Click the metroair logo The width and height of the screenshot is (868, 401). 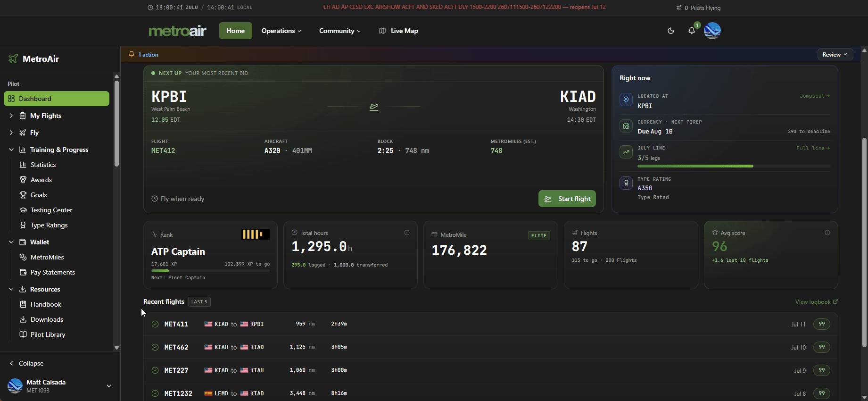tap(178, 31)
